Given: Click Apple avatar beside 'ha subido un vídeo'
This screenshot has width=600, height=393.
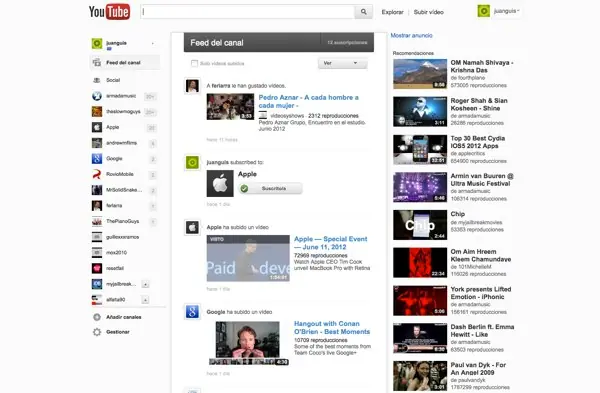Looking at the screenshot, I should point(192,228).
